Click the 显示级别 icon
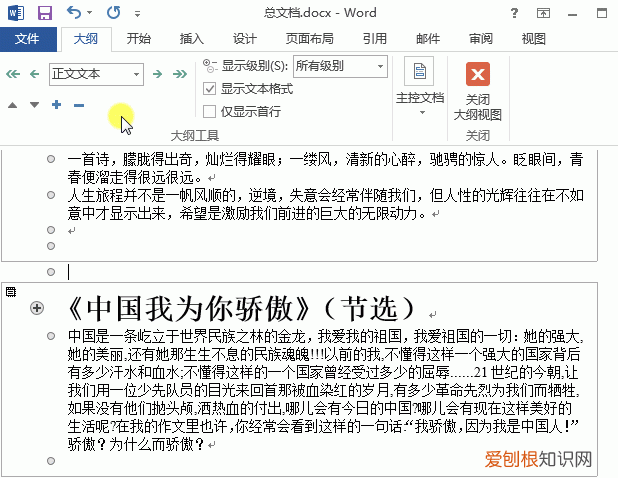The image size is (618, 478). pos(210,65)
